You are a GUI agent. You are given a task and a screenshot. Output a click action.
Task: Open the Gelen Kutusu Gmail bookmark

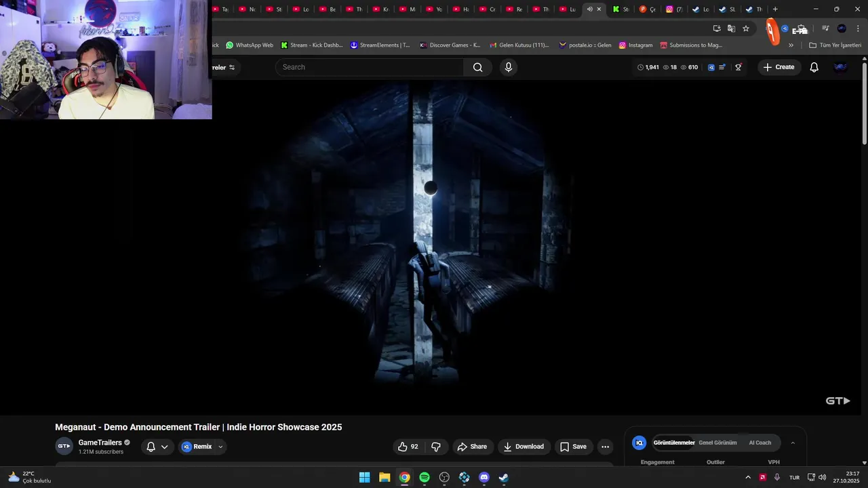click(519, 45)
